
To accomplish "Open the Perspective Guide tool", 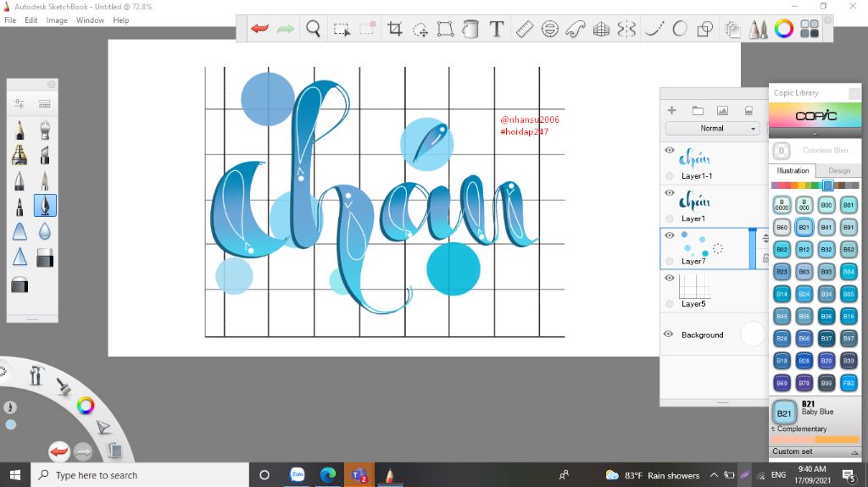I will coord(601,29).
